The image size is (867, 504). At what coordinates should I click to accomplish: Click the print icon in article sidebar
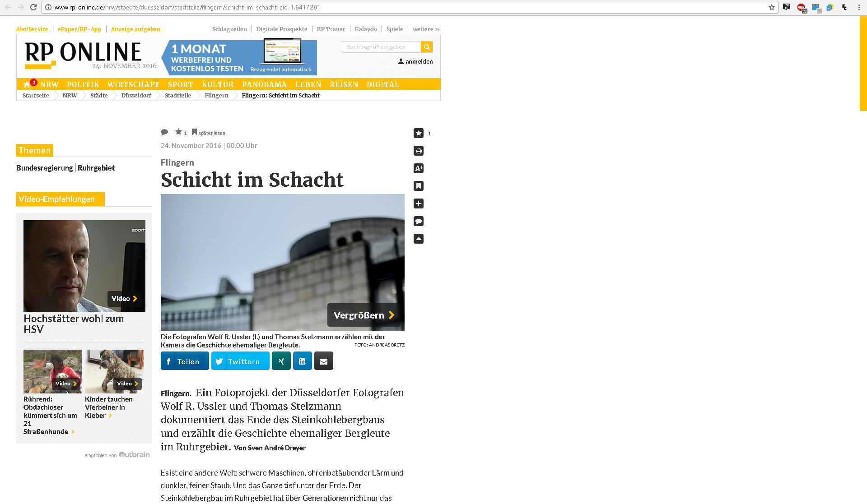[419, 151]
